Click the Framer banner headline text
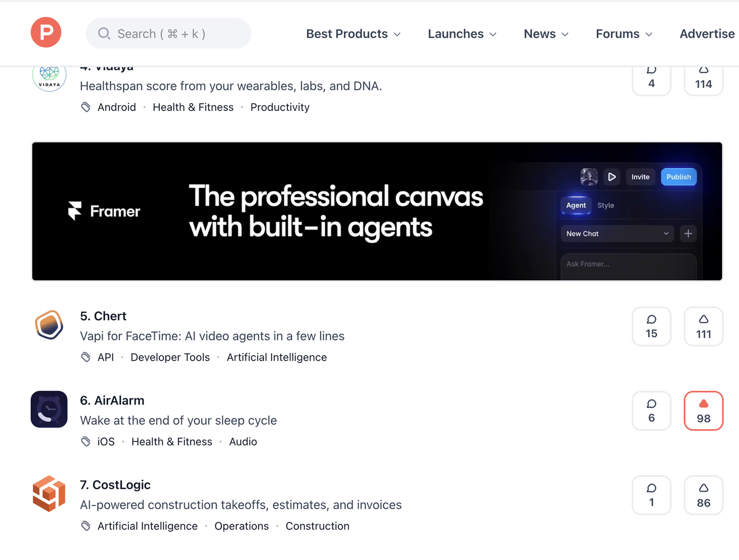This screenshot has width=739, height=560. click(336, 211)
